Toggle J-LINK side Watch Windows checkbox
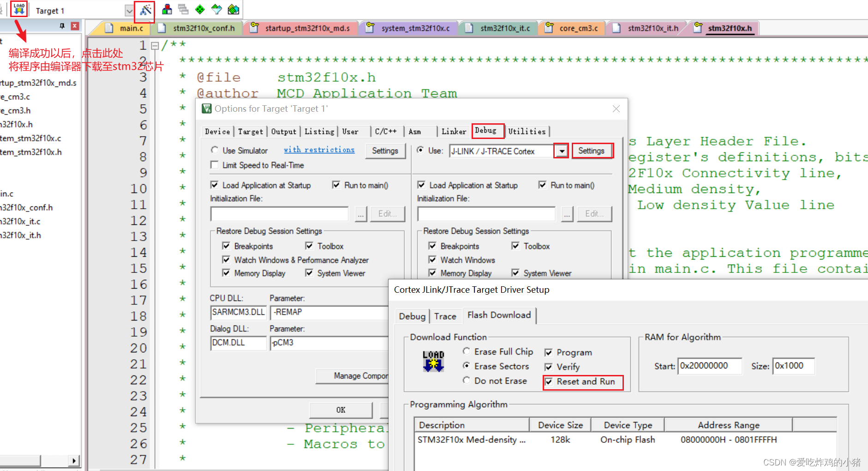 (432, 260)
